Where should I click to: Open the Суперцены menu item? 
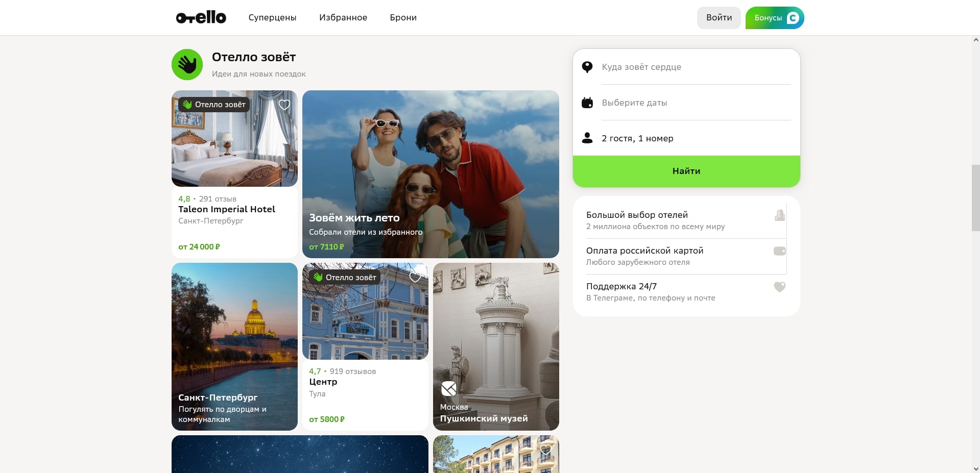[x=272, y=17]
